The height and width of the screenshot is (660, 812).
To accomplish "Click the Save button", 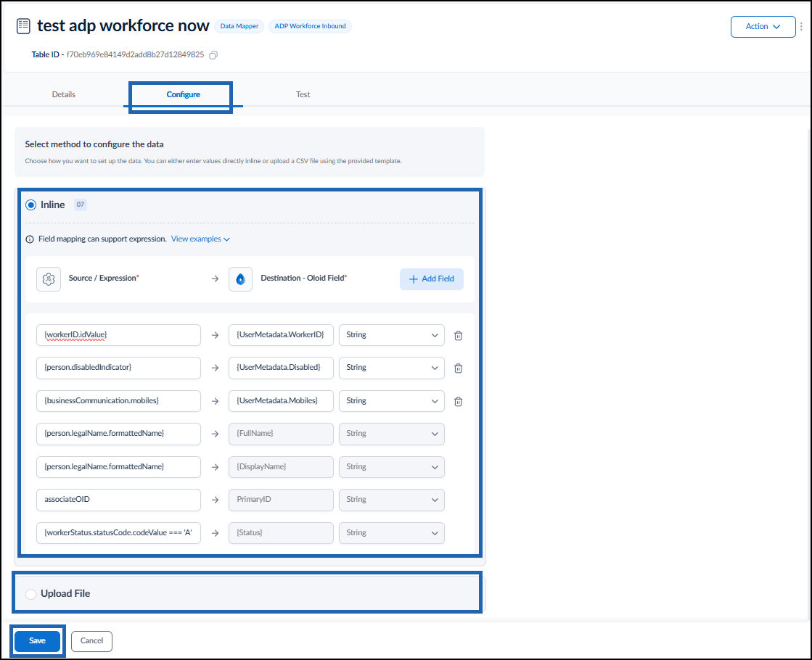I will [37, 641].
